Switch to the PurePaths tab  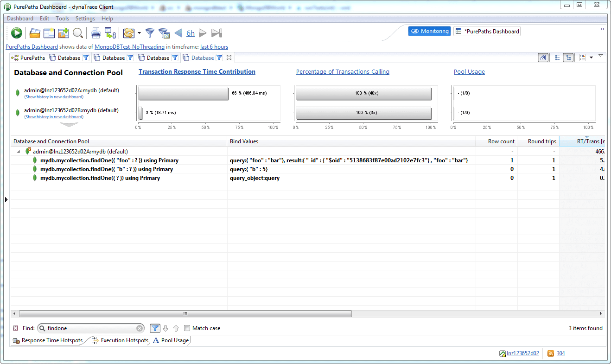pyautogui.click(x=28, y=58)
